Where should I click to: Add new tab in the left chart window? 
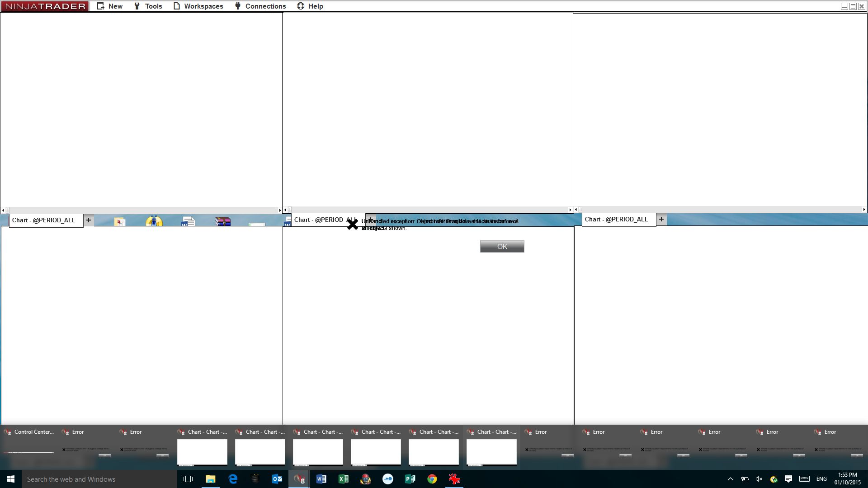tap(89, 220)
